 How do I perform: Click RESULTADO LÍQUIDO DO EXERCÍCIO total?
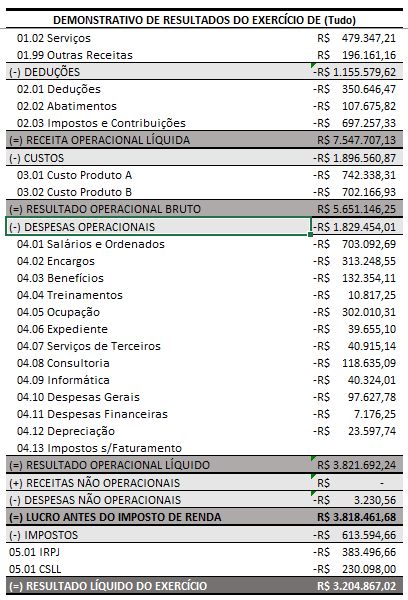(357, 586)
